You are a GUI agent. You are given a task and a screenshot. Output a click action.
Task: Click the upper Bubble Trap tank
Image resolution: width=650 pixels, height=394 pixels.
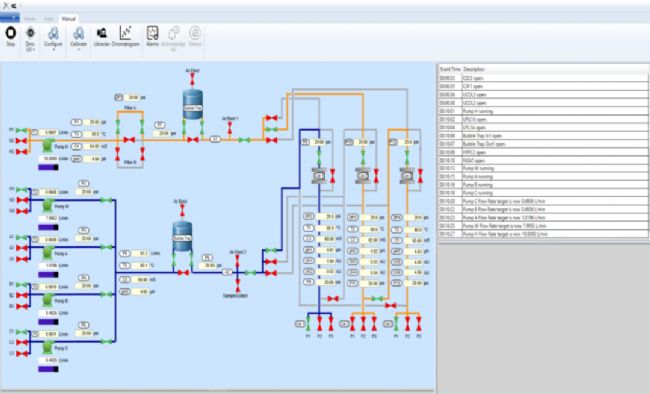tap(193, 104)
